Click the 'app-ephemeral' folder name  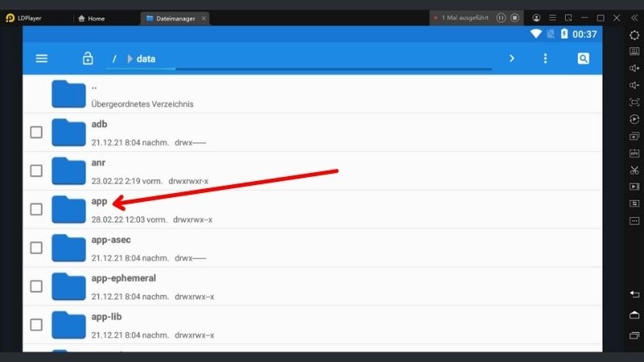click(124, 278)
